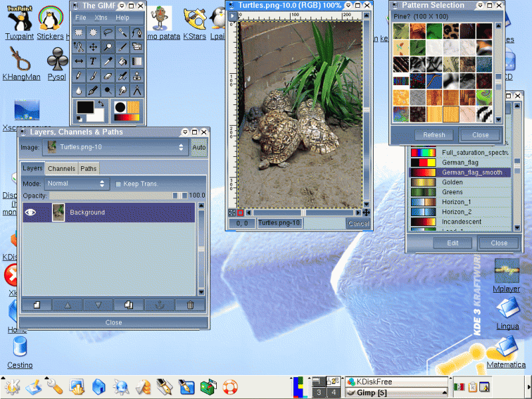532x399 pixels.
Task: Select the Bucket Fill tool
Action: click(122, 62)
